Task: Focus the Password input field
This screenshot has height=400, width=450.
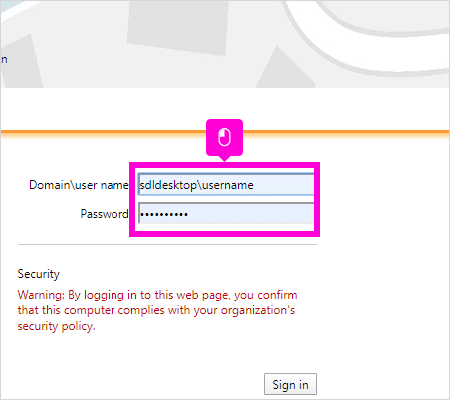Action: pyautogui.click(x=226, y=213)
